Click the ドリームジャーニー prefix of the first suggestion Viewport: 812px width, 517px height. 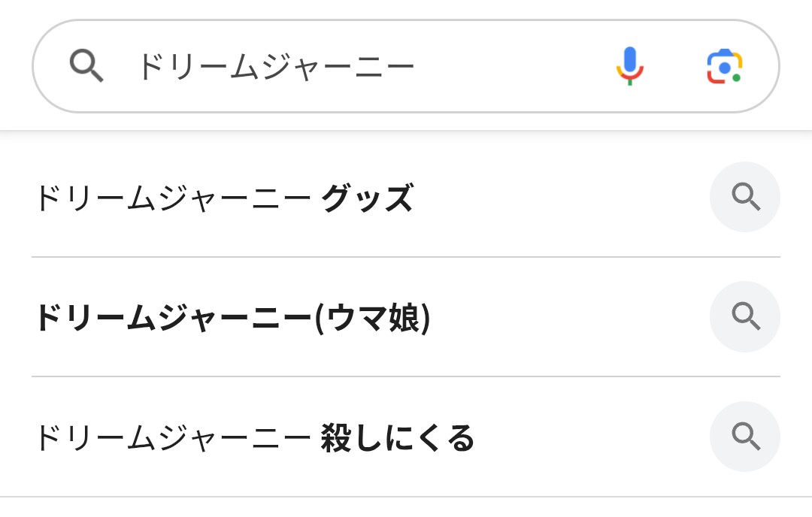172,199
